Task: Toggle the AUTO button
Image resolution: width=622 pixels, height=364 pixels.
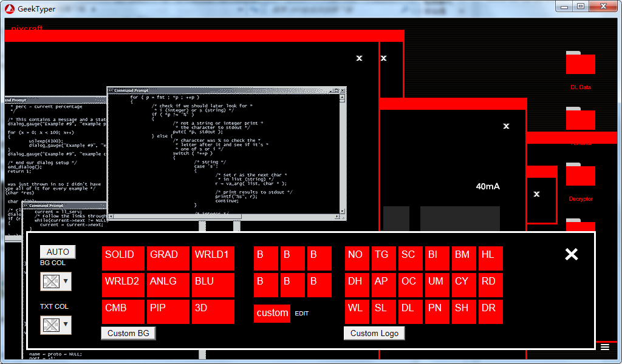Action: pyautogui.click(x=58, y=252)
